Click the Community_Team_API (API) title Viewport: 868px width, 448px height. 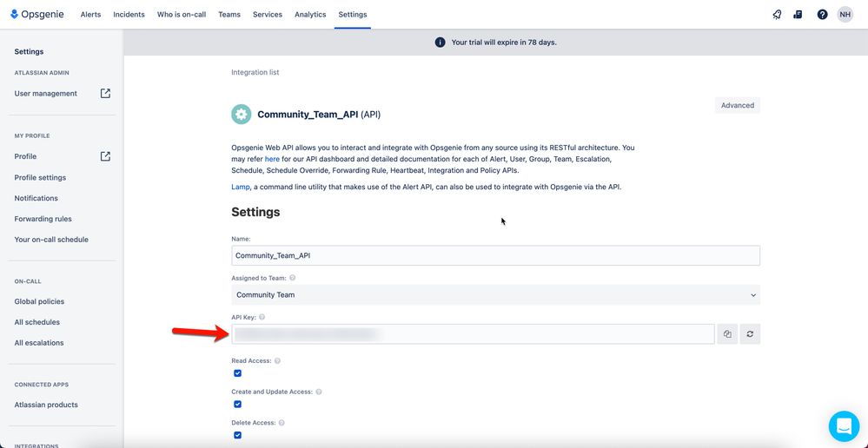point(319,115)
